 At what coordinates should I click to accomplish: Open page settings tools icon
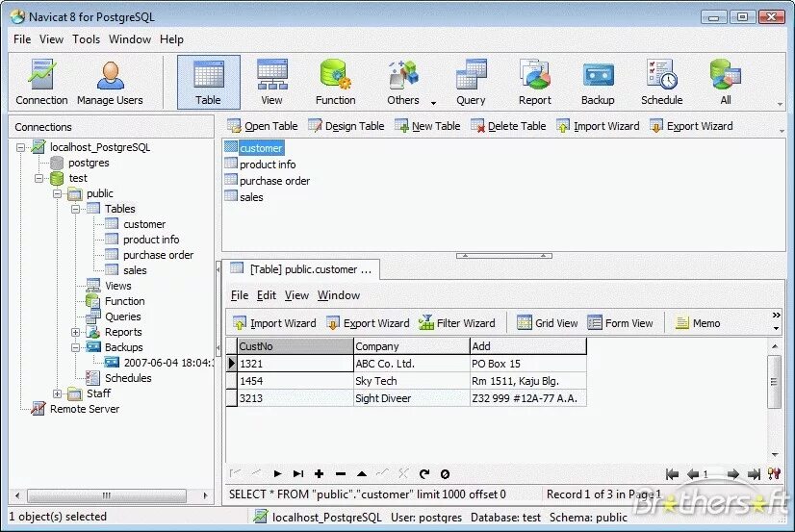[x=774, y=474]
